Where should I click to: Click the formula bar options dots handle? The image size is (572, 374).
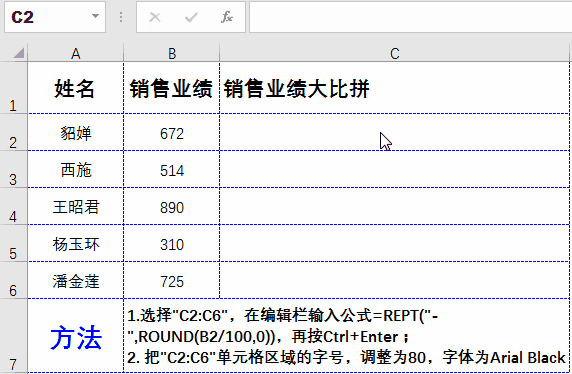tap(121, 17)
